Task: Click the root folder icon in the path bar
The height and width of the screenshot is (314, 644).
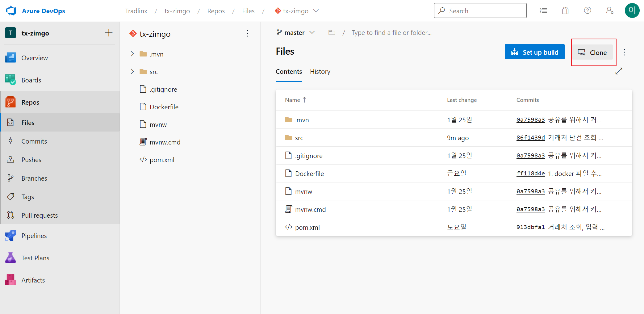Action: pos(332,32)
